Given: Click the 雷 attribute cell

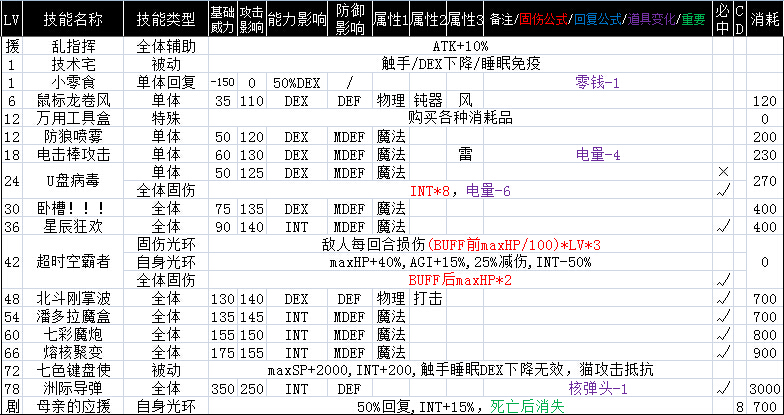Looking at the screenshot, I should tap(465, 155).
